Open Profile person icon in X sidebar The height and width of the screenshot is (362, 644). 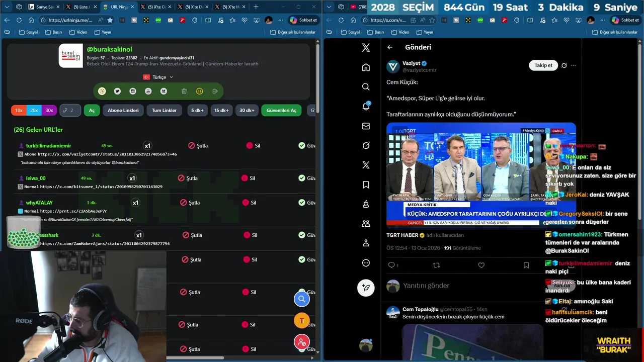366,243
